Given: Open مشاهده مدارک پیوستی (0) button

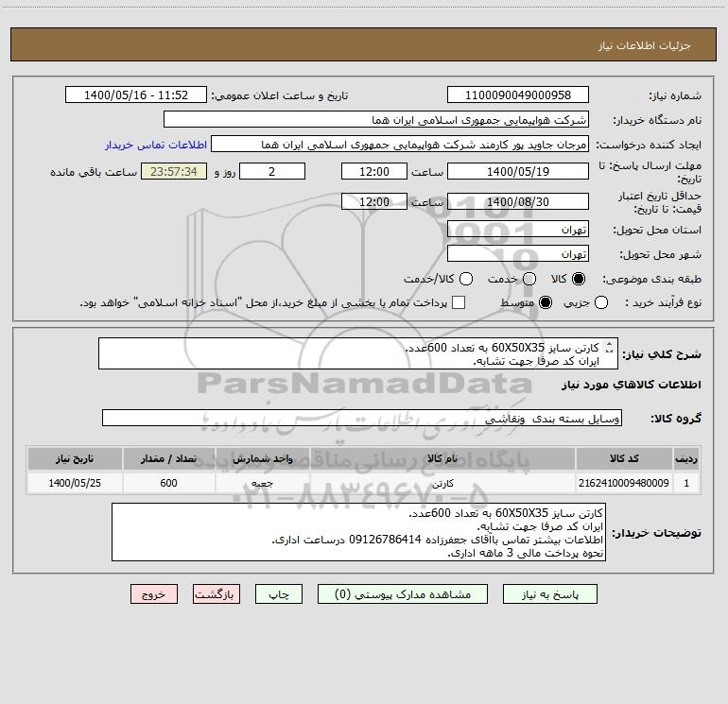Looking at the screenshot, I should (x=403, y=594).
